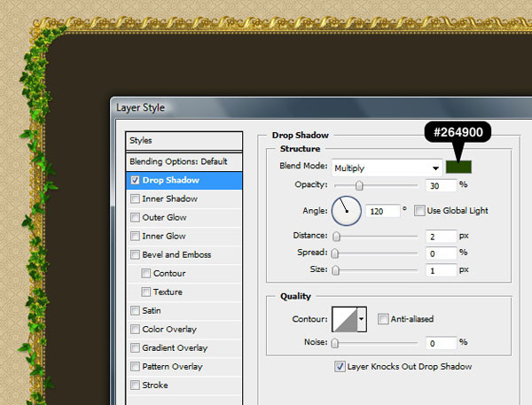The image size is (532, 405).
Task: Select the Gradient Overlay style row
Action: coord(184,348)
